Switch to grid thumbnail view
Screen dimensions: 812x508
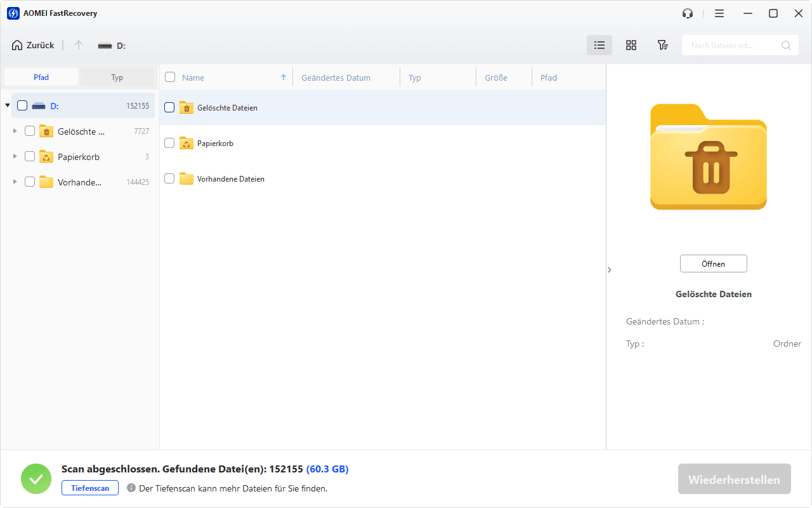(631, 45)
